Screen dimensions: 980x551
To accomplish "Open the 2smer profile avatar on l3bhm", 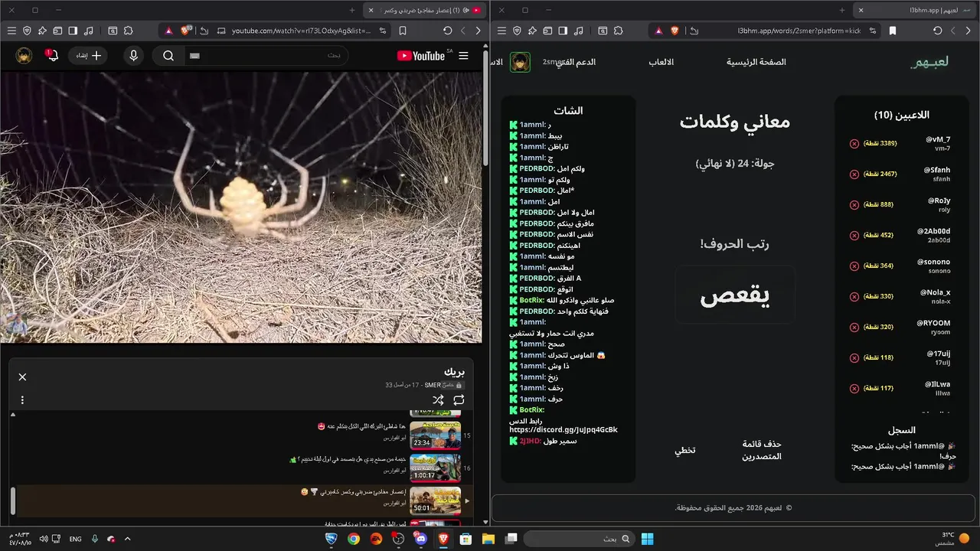I will [x=520, y=62].
